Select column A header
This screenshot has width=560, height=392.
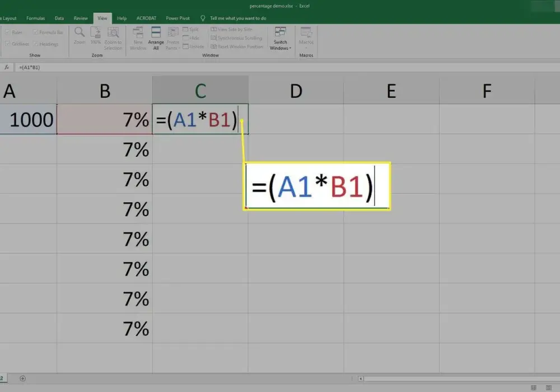pos(28,91)
